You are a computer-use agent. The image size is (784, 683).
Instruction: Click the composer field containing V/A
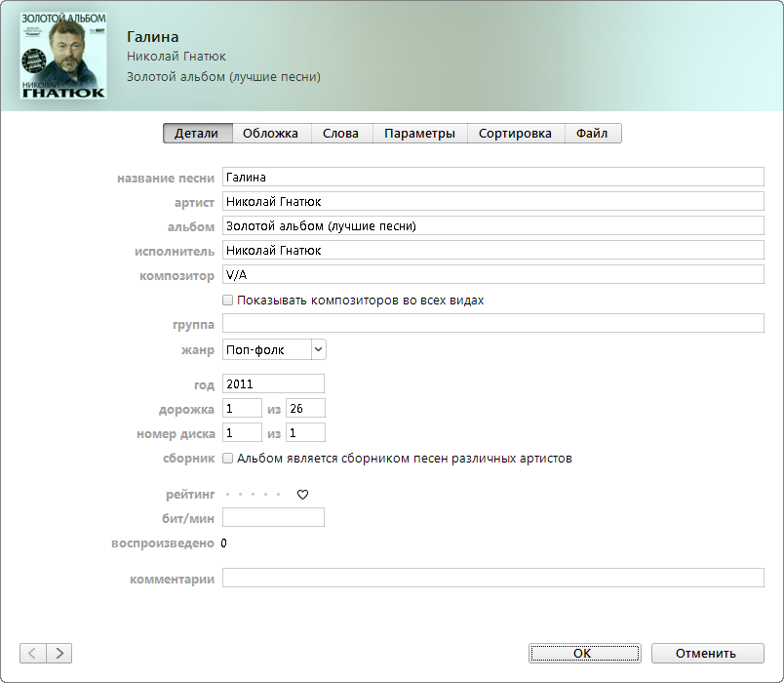(492, 275)
